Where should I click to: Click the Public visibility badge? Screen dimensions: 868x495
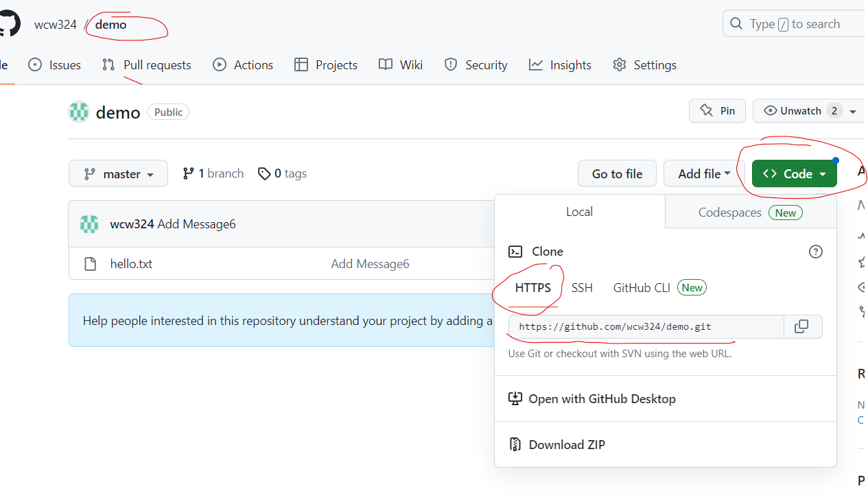(x=168, y=112)
